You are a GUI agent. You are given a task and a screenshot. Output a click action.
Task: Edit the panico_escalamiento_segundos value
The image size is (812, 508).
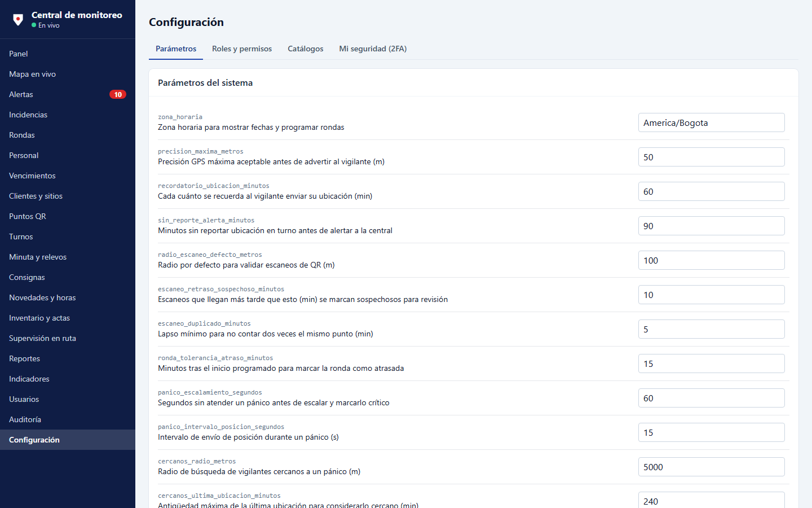(712, 398)
